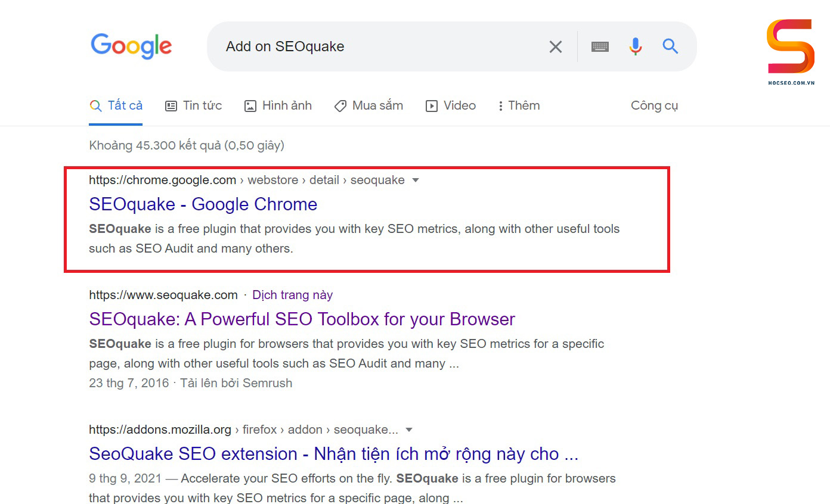830x504 pixels.
Task: Expand the Thêm more menu
Action: pos(519,105)
